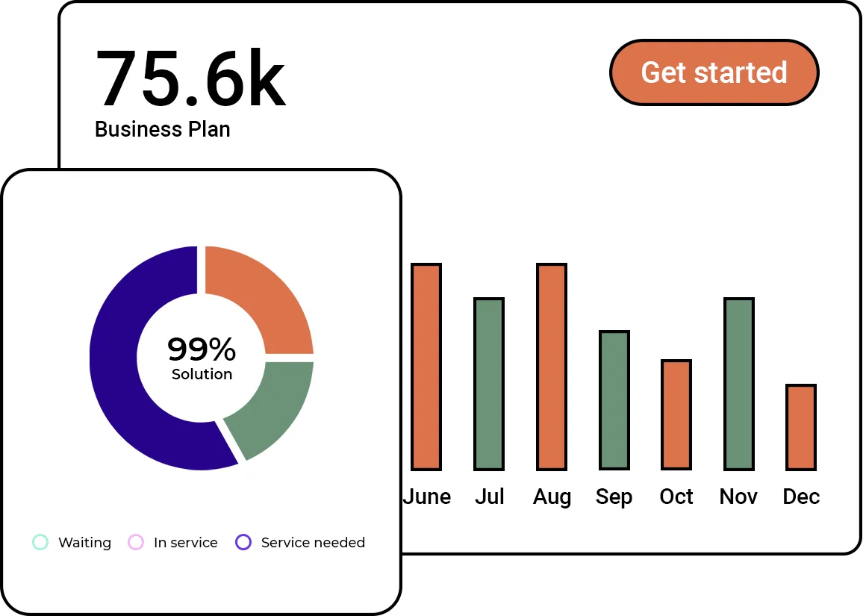Select the Service needed legend circle
The image size is (866, 616).
point(243,542)
